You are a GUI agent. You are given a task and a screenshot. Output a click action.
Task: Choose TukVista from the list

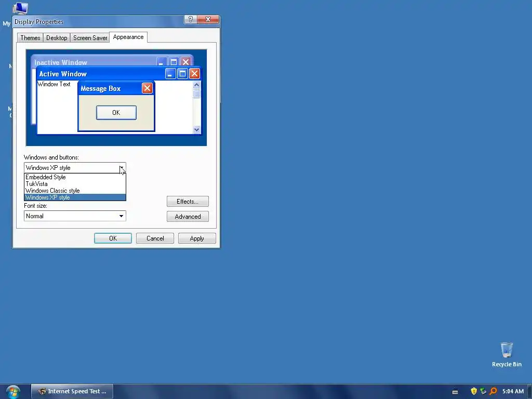pos(75,184)
